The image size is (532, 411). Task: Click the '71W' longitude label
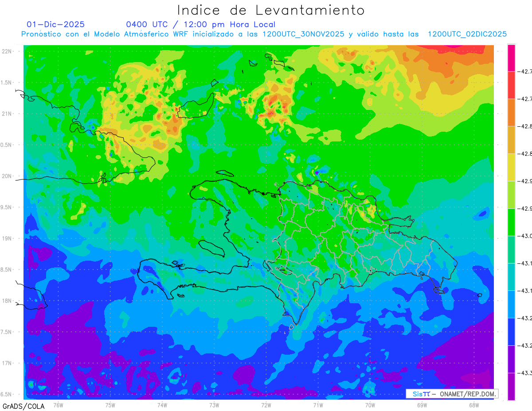[318, 405]
